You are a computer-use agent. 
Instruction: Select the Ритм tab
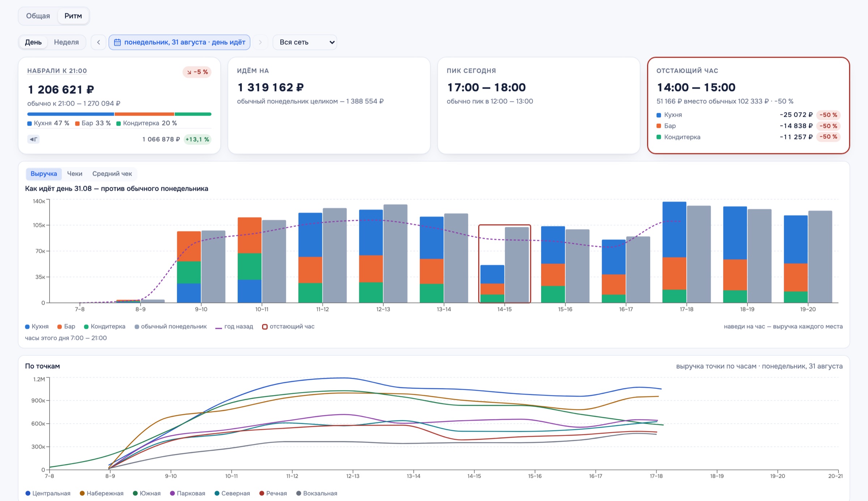click(73, 16)
